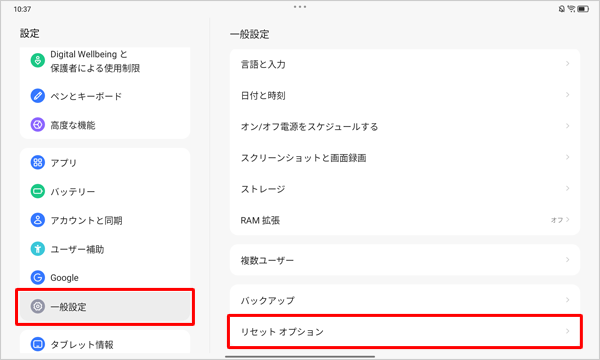Tap chevron on 電源スケジュール row
Image resolution: width=600 pixels, height=360 pixels.
pos(567,125)
